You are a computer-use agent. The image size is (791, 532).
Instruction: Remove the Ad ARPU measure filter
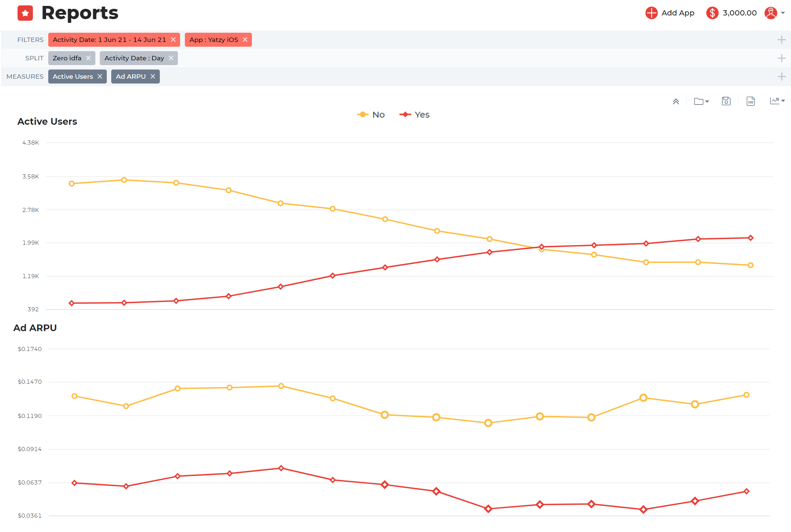pyautogui.click(x=154, y=76)
